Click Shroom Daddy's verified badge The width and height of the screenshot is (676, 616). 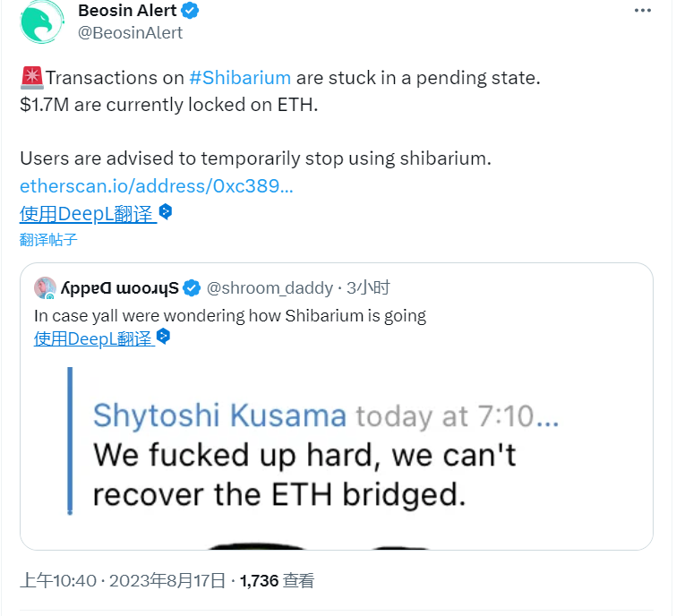click(x=192, y=287)
